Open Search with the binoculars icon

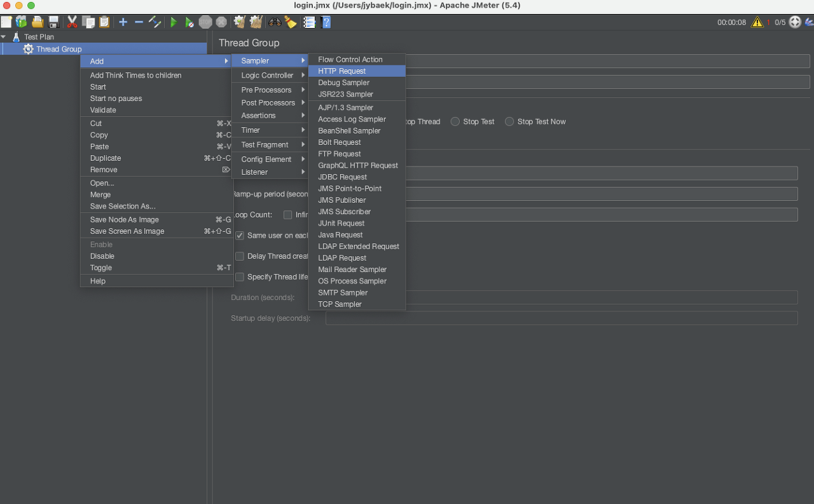click(275, 22)
